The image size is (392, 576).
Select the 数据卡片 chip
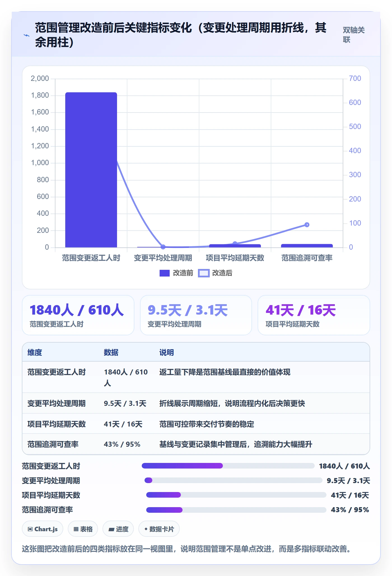159,529
